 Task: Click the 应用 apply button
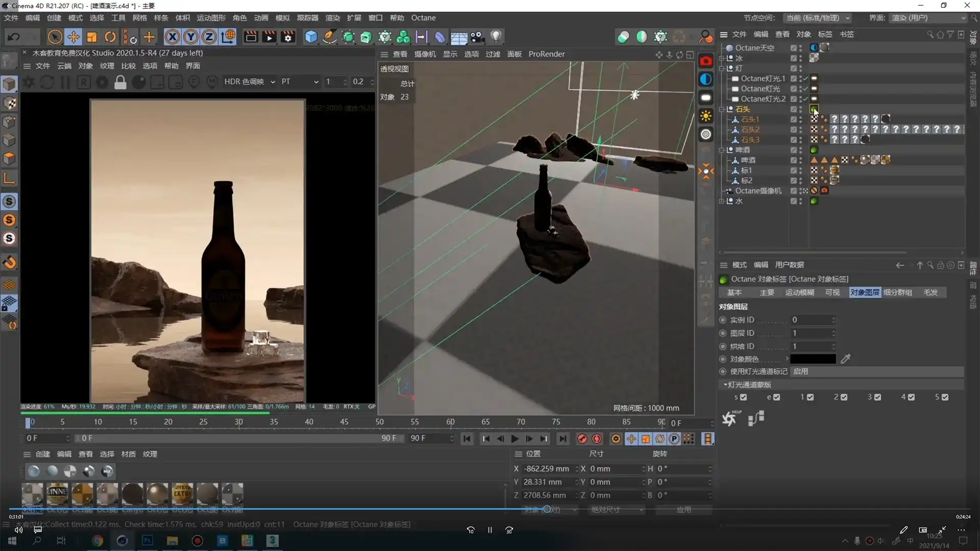(683, 510)
